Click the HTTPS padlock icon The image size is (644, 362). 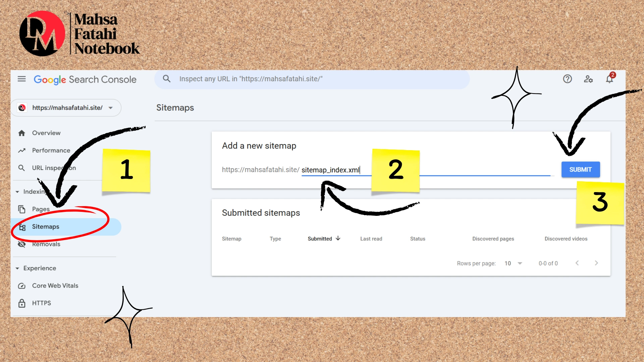[x=22, y=303]
